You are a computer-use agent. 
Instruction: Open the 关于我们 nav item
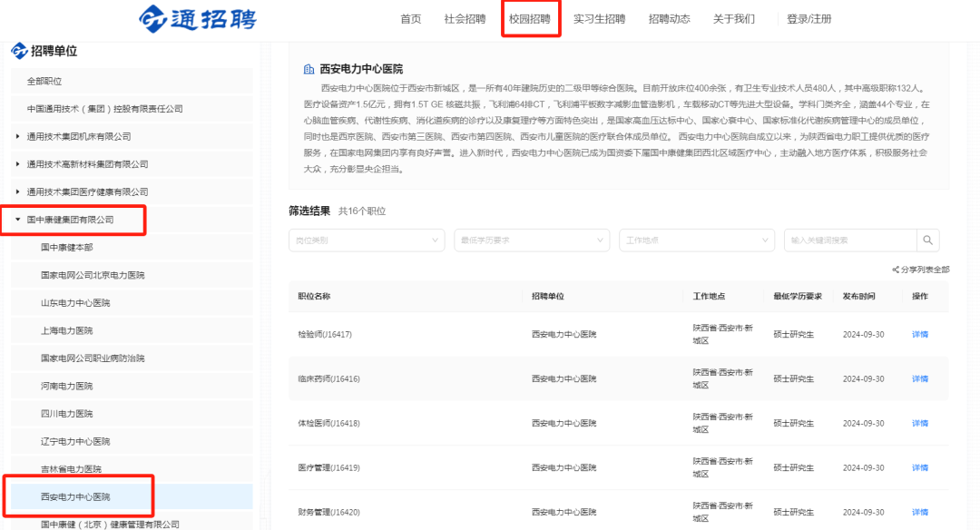click(x=734, y=19)
